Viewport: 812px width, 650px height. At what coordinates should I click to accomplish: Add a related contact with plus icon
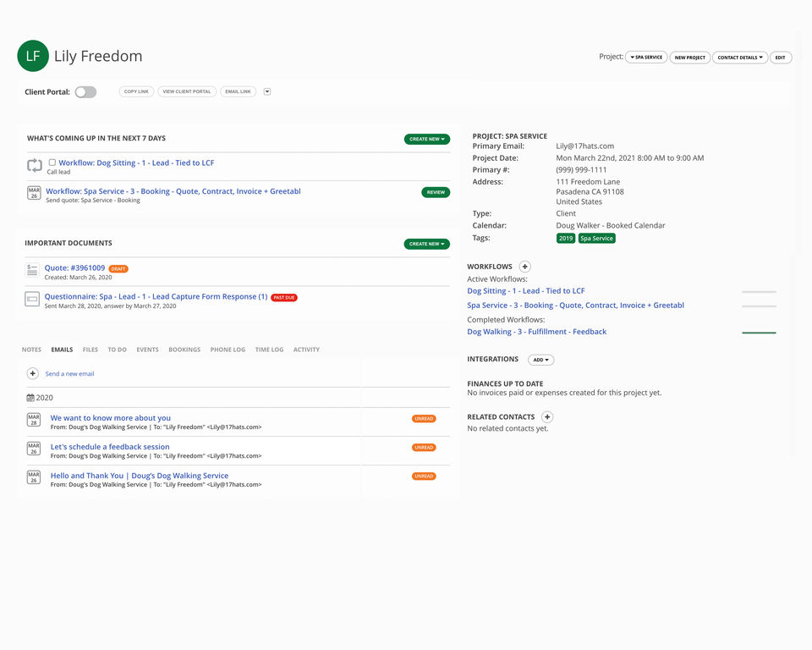547,417
